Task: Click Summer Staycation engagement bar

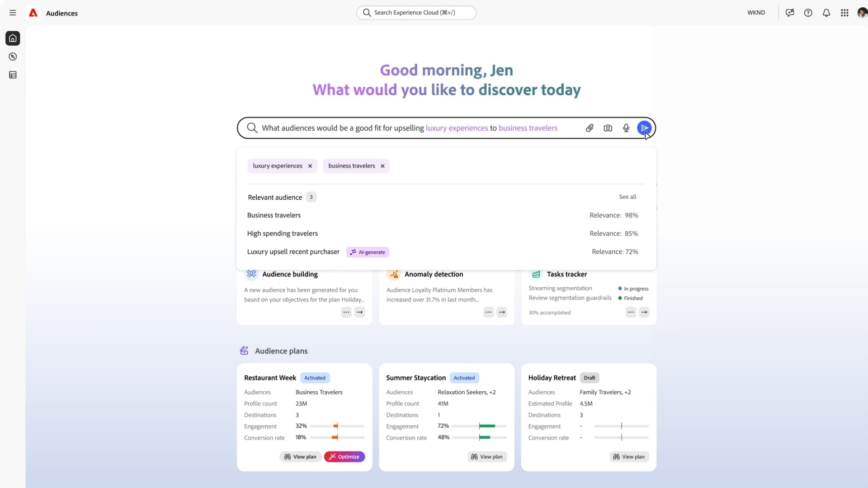Action: (479, 426)
